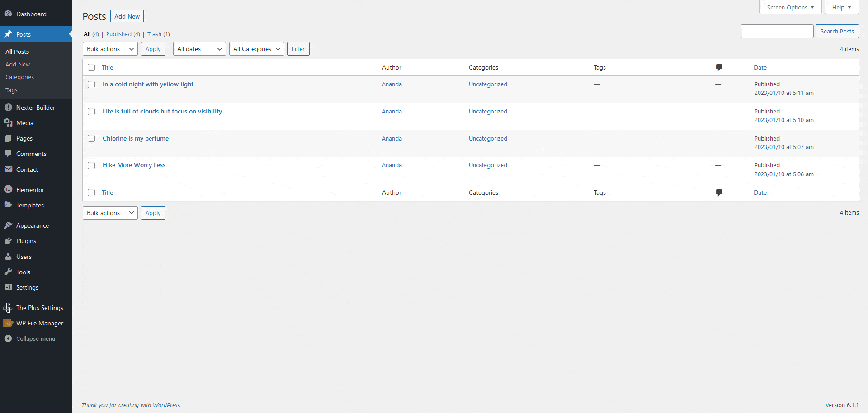Click the comment bubble column header icon
This screenshot has height=413, width=868.
tap(719, 67)
